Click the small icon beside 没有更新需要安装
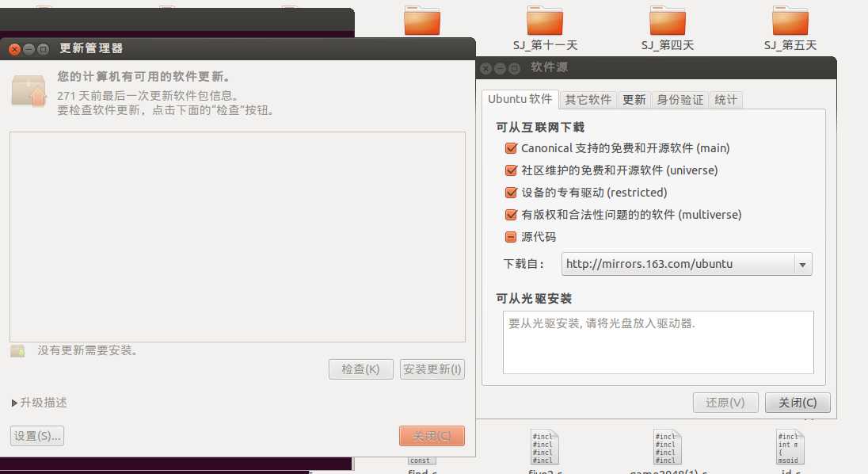Image resolution: width=868 pixels, height=474 pixels. (17, 350)
